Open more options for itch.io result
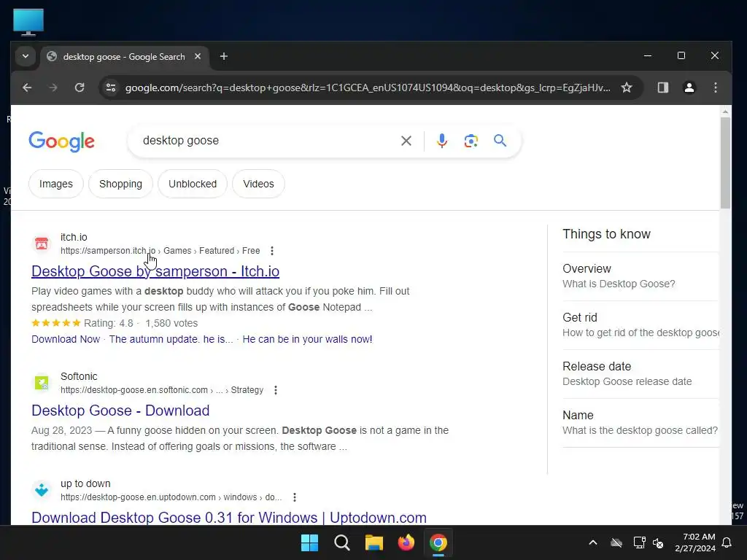 coord(272,251)
